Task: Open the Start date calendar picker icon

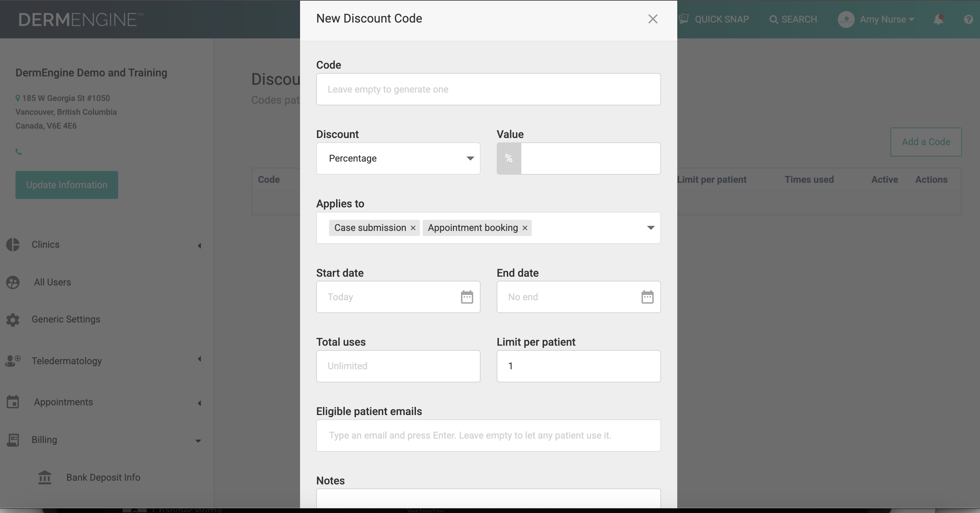Action: pyautogui.click(x=467, y=297)
